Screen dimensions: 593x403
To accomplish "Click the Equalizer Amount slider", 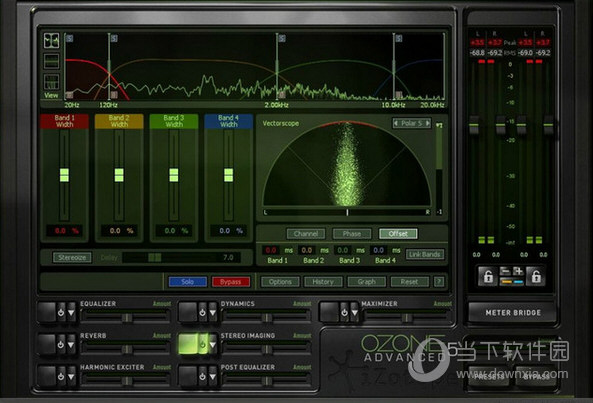I will 127,318.
